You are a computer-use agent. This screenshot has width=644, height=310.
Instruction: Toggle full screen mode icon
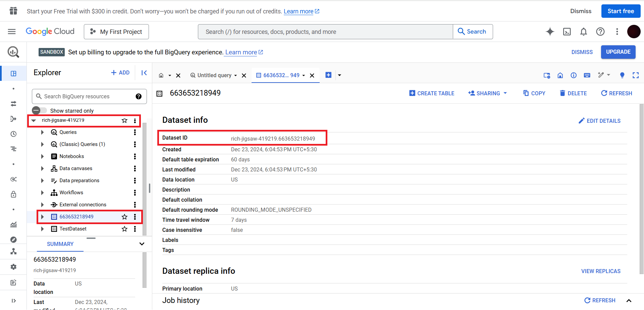pos(636,75)
